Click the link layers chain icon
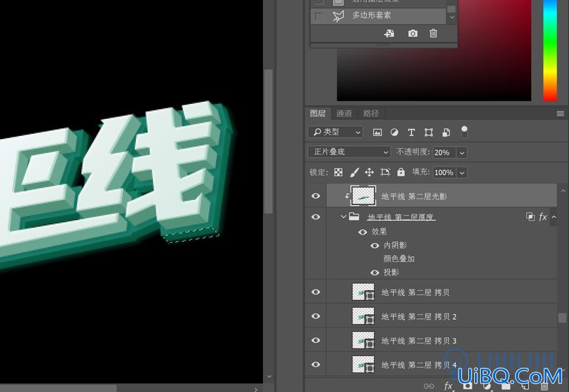The image size is (569, 392). 428,386
